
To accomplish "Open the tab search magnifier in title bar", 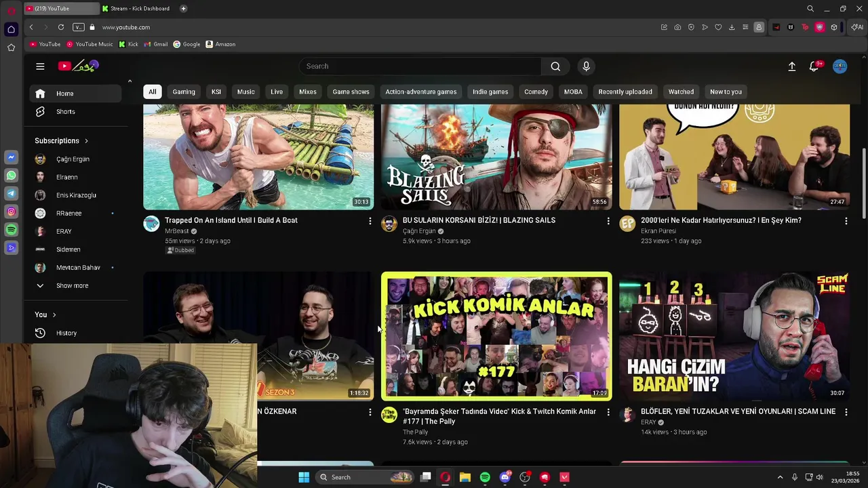I will [810, 8].
